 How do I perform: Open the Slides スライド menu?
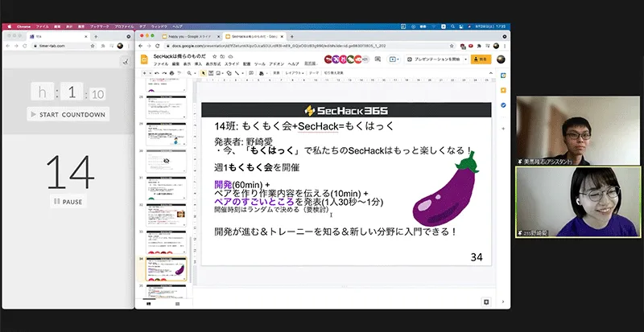pyautogui.click(x=232, y=64)
